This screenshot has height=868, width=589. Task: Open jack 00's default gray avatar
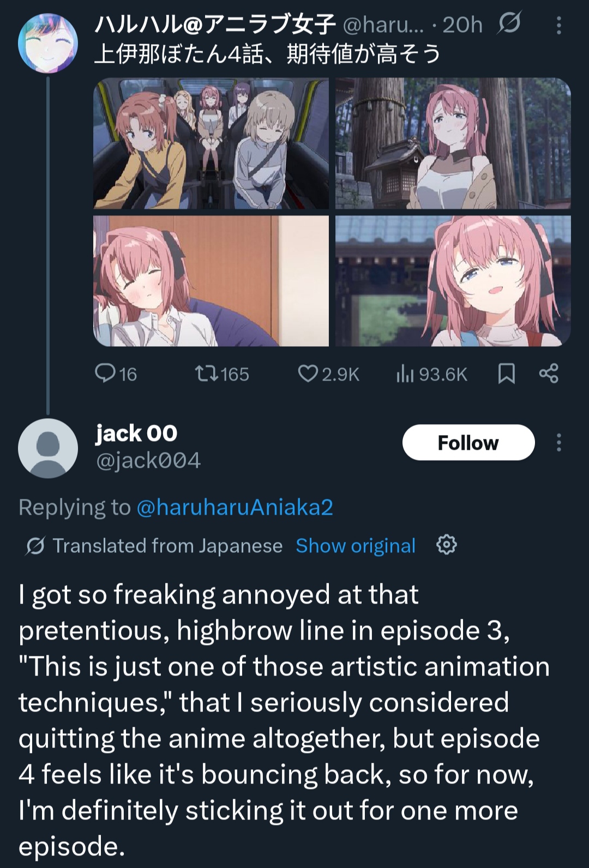coord(48,449)
